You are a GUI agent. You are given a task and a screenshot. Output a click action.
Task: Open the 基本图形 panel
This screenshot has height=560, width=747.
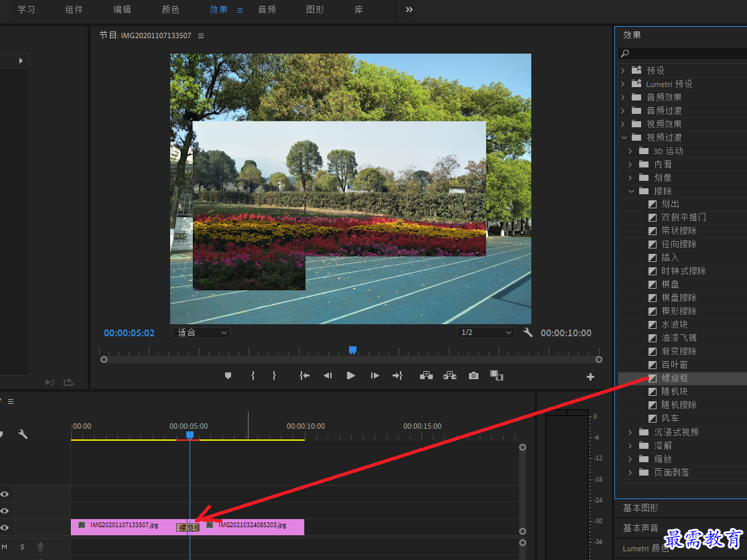point(640,508)
